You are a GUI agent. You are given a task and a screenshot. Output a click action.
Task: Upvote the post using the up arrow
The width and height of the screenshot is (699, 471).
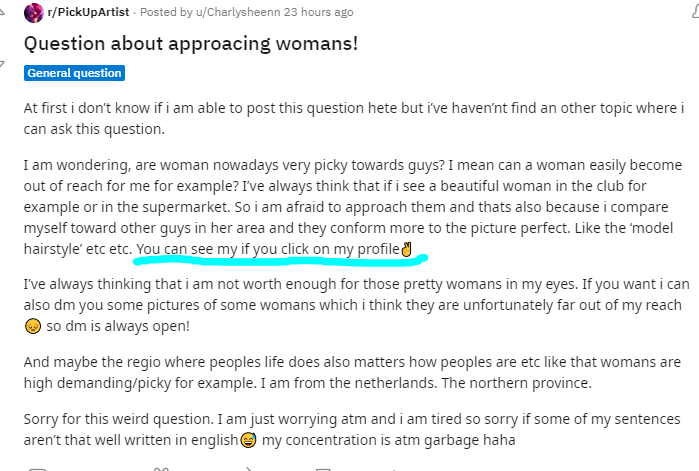point(1,12)
